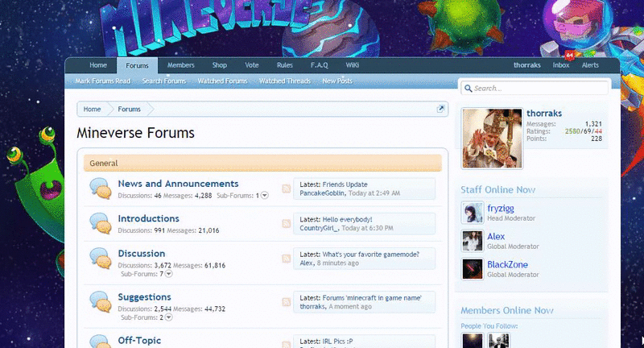Open CountryGirl_ profile link
The width and height of the screenshot is (644, 348).
pos(319,228)
